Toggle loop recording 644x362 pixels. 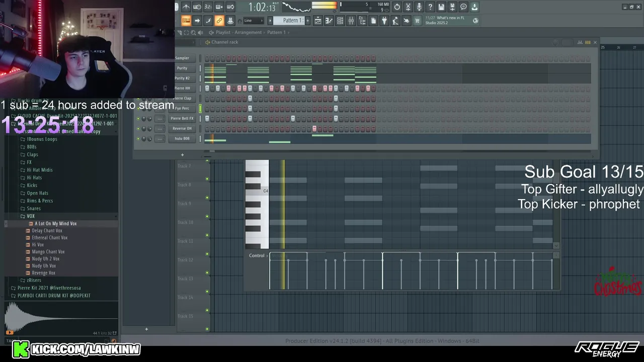[x=230, y=7]
